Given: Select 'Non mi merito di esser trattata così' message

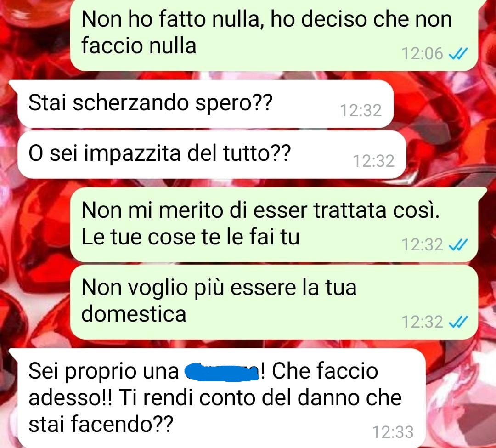Looking at the screenshot, I should pyautogui.click(x=274, y=225).
